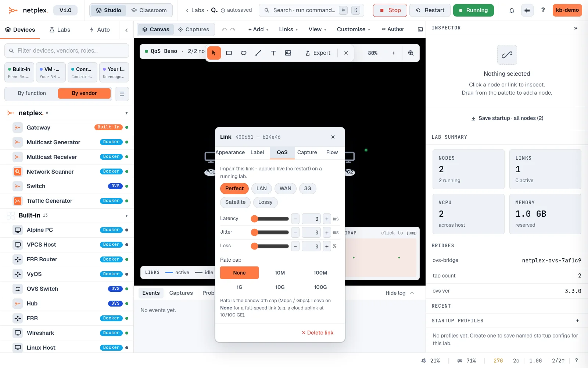Select the rectangle shape tool
The image size is (588, 368).
[x=229, y=53]
